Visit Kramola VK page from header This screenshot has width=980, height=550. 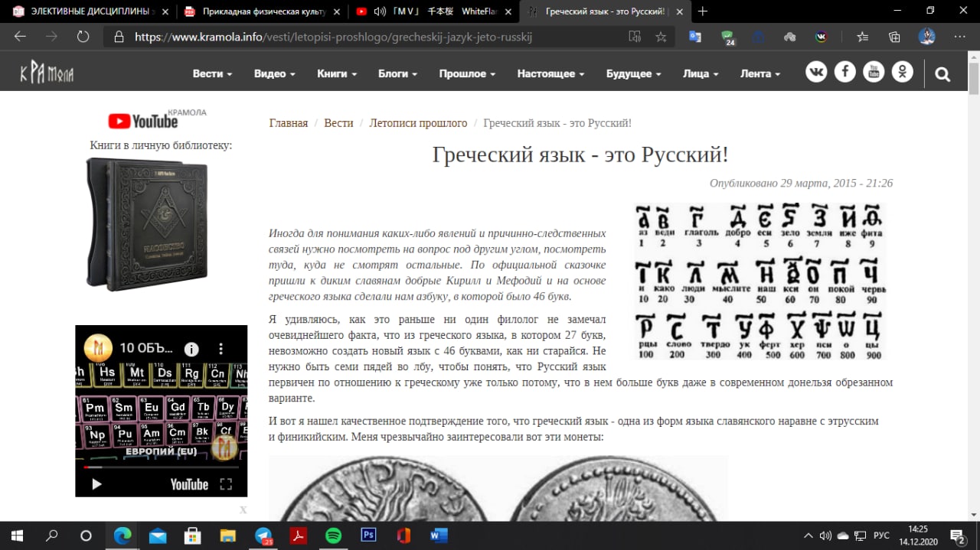[816, 72]
